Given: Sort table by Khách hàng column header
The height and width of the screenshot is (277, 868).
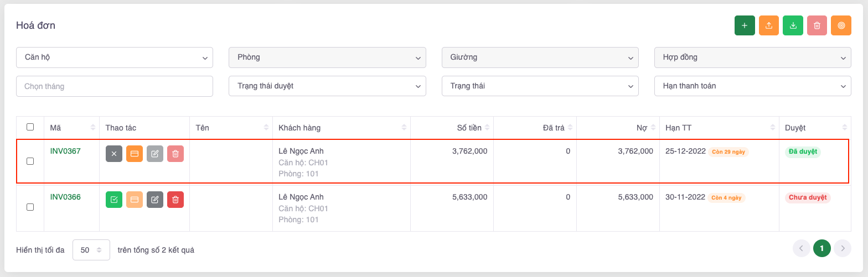Looking at the screenshot, I should 300,128.
